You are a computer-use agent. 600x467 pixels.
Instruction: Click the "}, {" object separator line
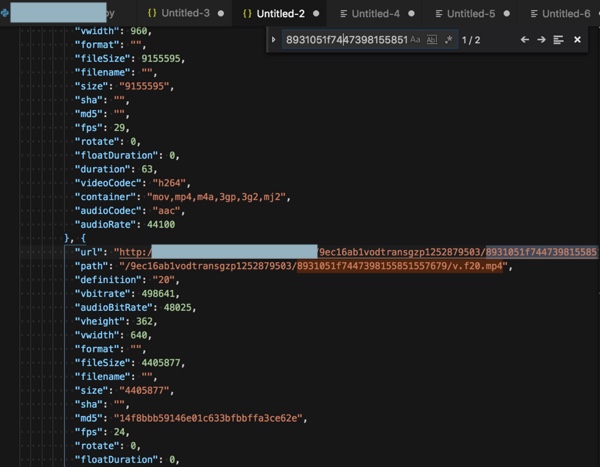pos(75,238)
